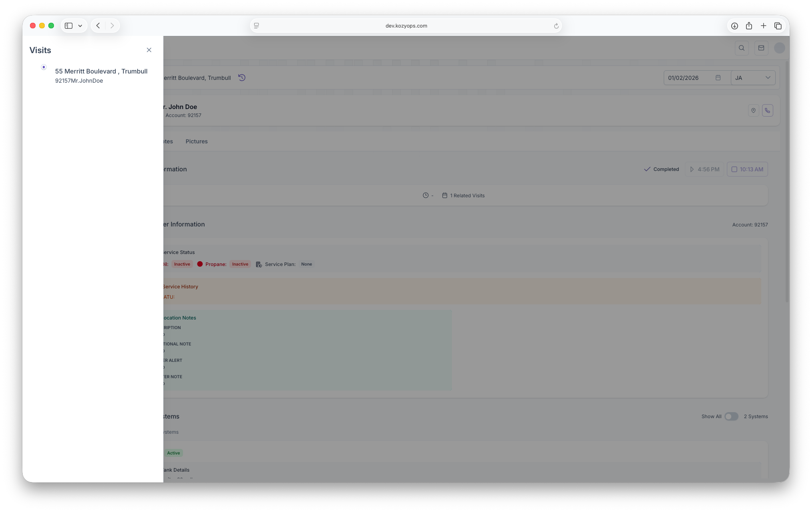Call customer with phone icon

pos(768,111)
